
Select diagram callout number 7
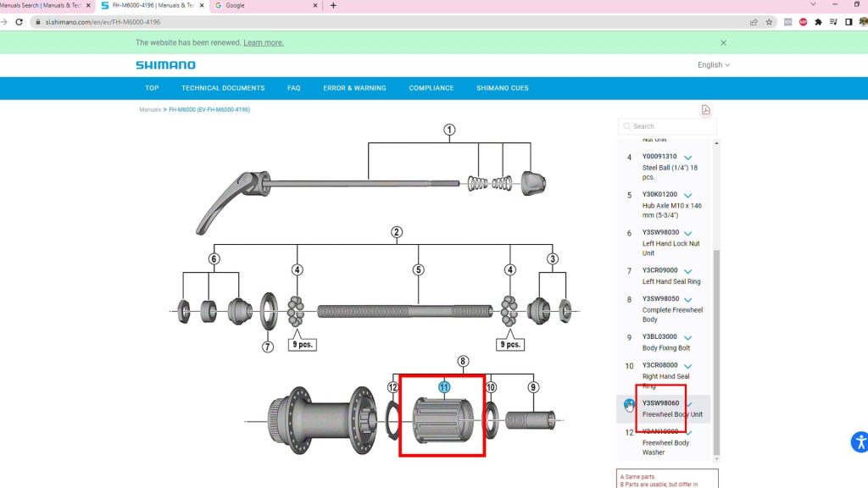[268, 347]
